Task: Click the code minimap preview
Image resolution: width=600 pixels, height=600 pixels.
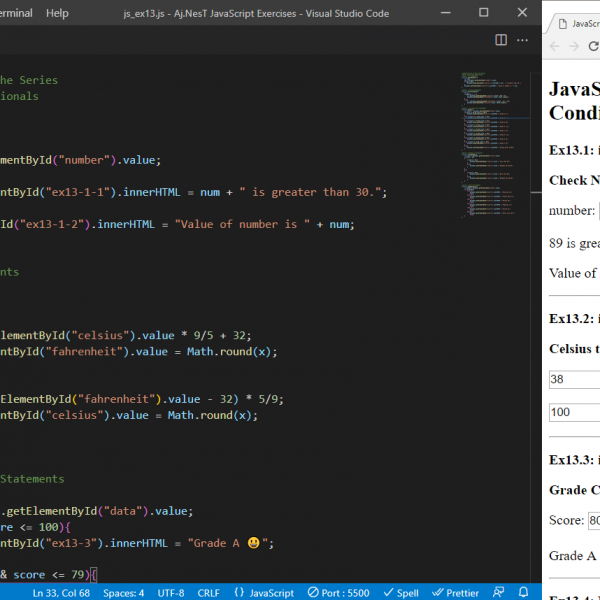Action: point(490,140)
